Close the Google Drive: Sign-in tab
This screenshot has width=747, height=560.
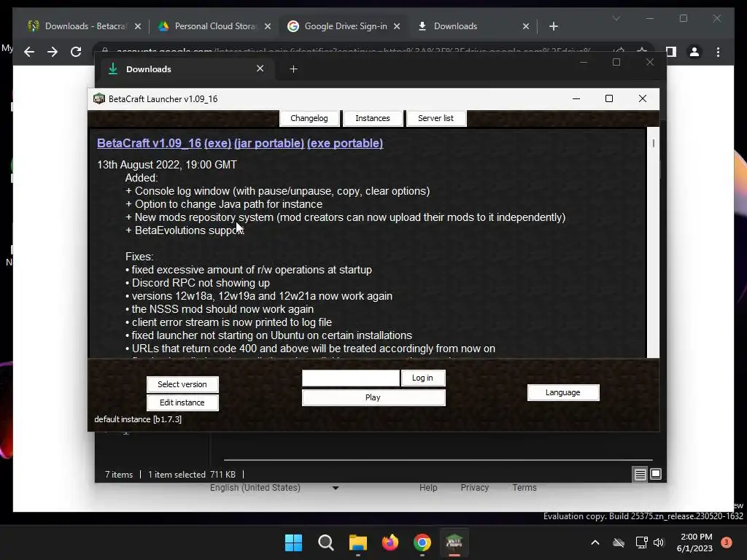coord(397,26)
